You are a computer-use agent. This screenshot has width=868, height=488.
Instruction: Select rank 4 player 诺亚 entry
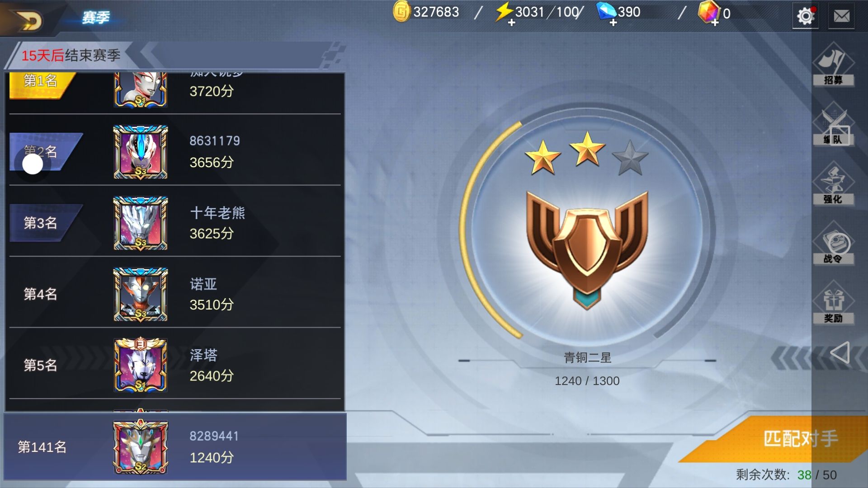pyautogui.click(x=175, y=293)
